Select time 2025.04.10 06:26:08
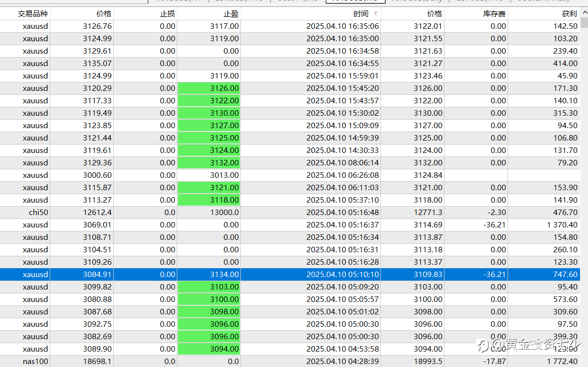 click(x=343, y=175)
